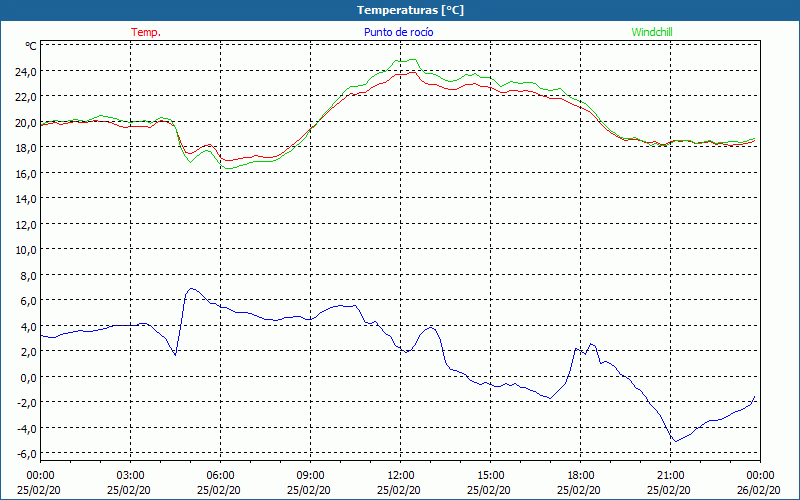Click the 22,0 y-axis value
800x500 pixels.
coord(26,97)
